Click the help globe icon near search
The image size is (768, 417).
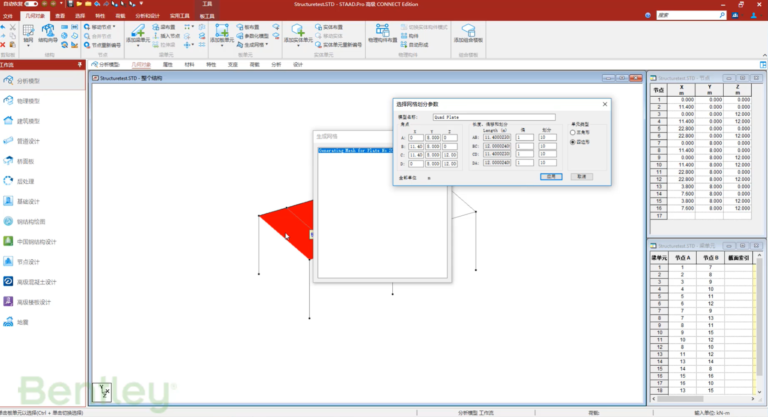click(648, 15)
